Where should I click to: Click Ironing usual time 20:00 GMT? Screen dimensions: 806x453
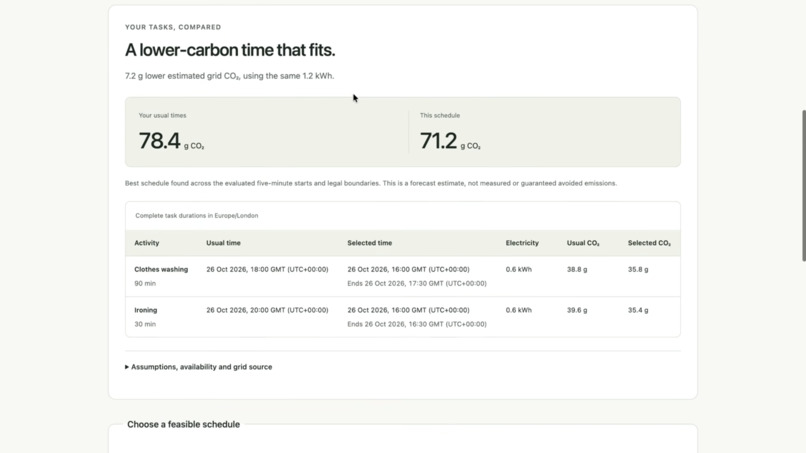click(267, 310)
